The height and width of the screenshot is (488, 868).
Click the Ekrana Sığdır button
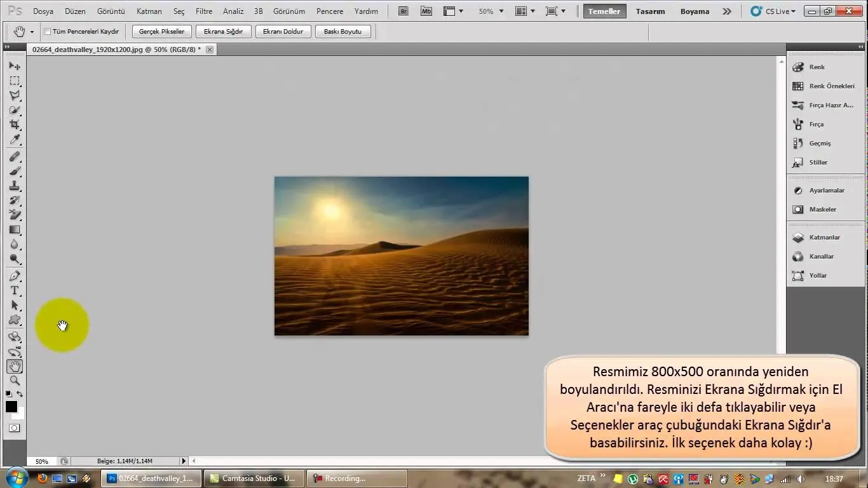223,30
